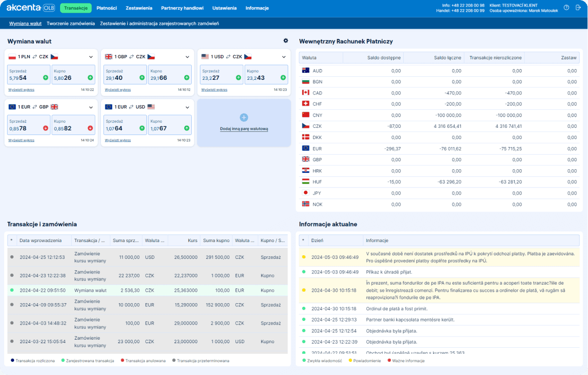Open the Ustawienia menu
This screenshot has height=375, width=588.
[225, 8]
